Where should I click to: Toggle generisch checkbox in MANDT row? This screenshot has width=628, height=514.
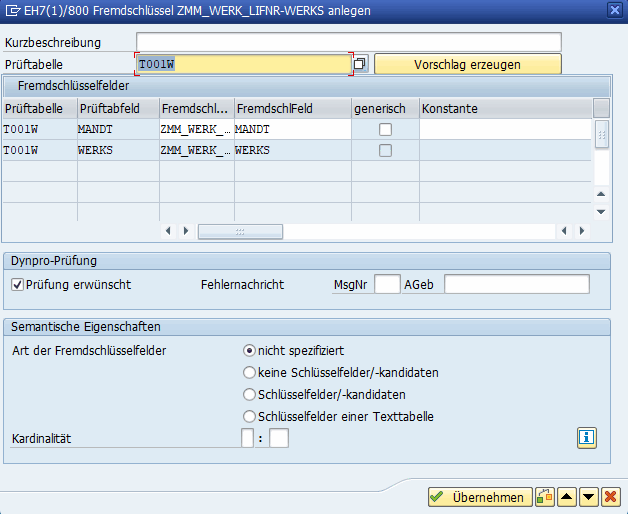[385, 129]
